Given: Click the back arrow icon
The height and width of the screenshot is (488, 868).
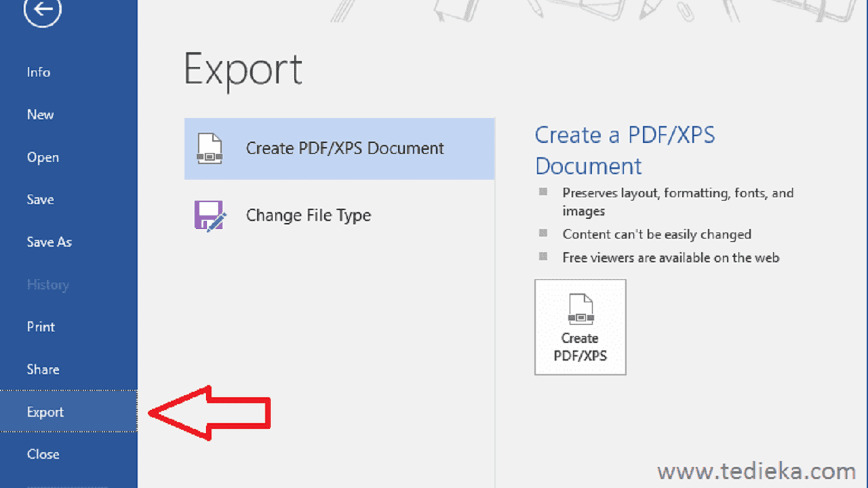Looking at the screenshot, I should coord(42,12).
